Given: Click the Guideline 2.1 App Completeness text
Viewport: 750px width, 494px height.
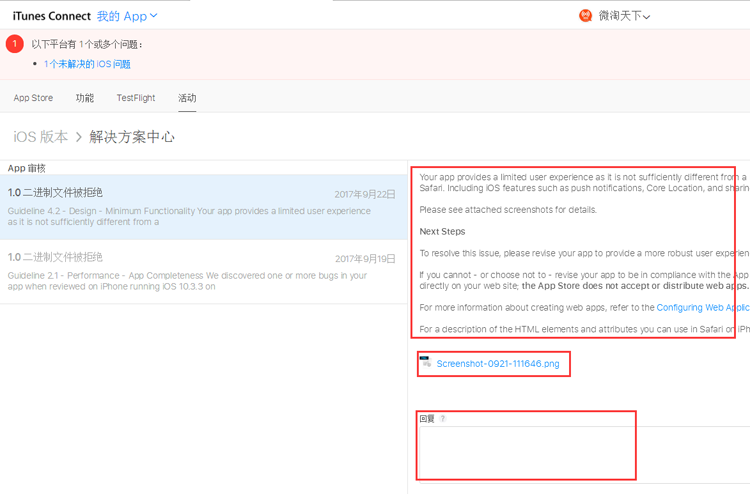Looking at the screenshot, I should click(x=187, y=281).
